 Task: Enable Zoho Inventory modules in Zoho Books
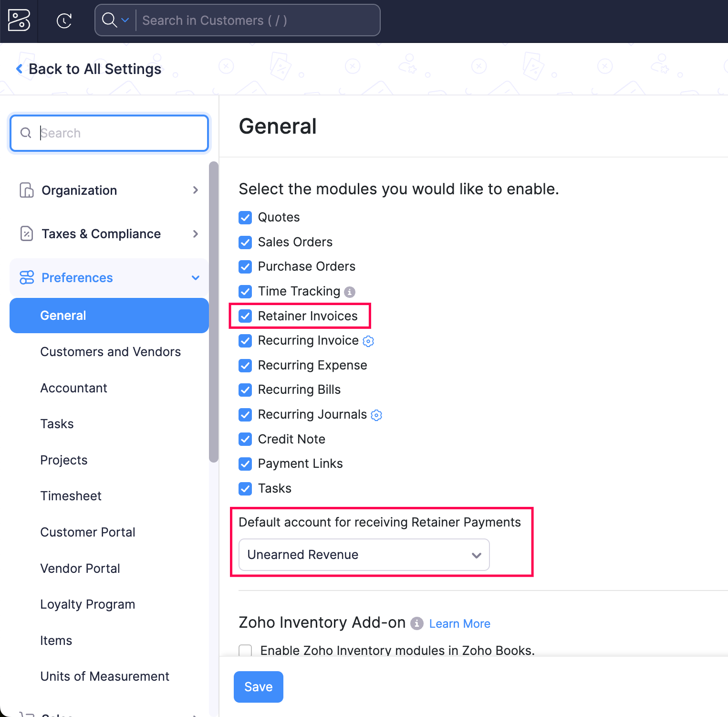coord(245,650)
